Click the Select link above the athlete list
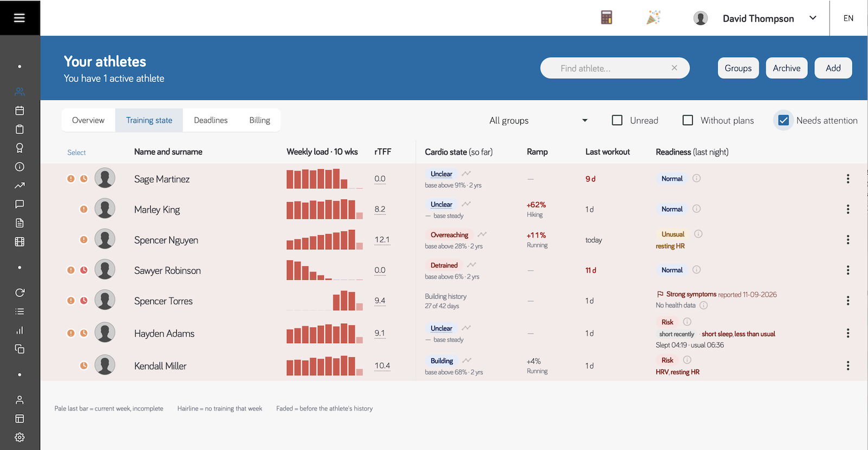Image resolution: width=868 pixels, height=450 pixels. click(x=76, y=152)
